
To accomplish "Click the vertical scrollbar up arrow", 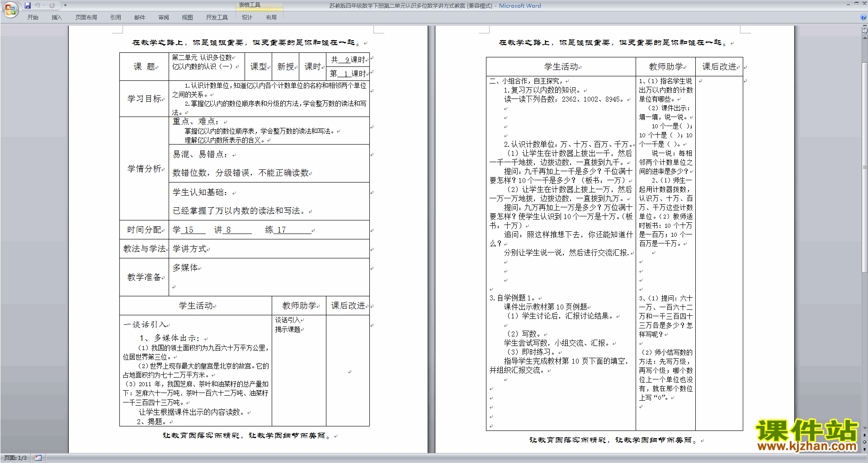I will (x=865, y=37).
